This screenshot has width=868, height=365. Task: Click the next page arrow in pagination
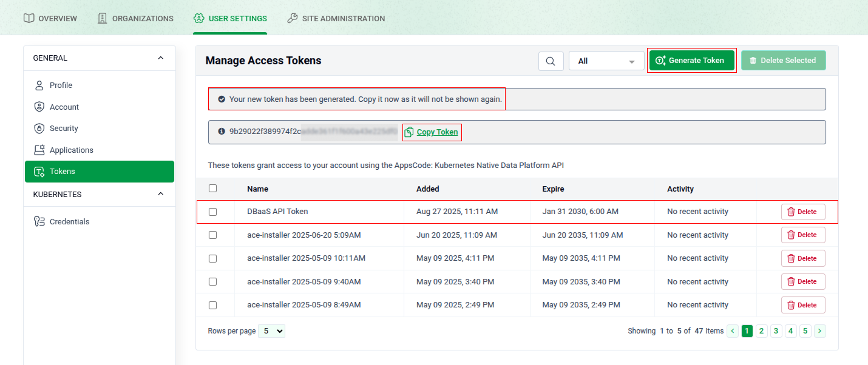pos(820,331)
